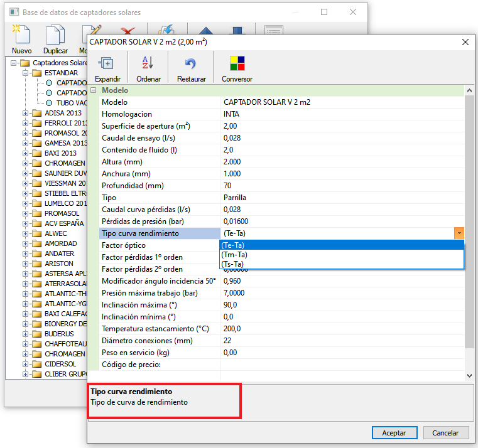Open the ADISA 2013 folder
This screenshot has width=478, height=448.
click(63, 113)
